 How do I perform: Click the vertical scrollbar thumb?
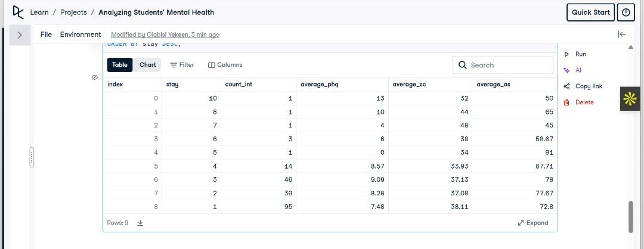point(630,217)
